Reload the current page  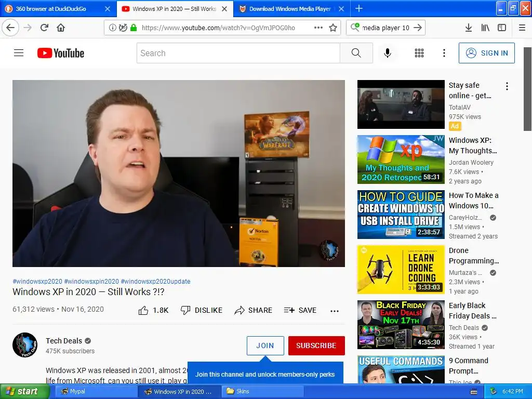click(x=45, y=28)
